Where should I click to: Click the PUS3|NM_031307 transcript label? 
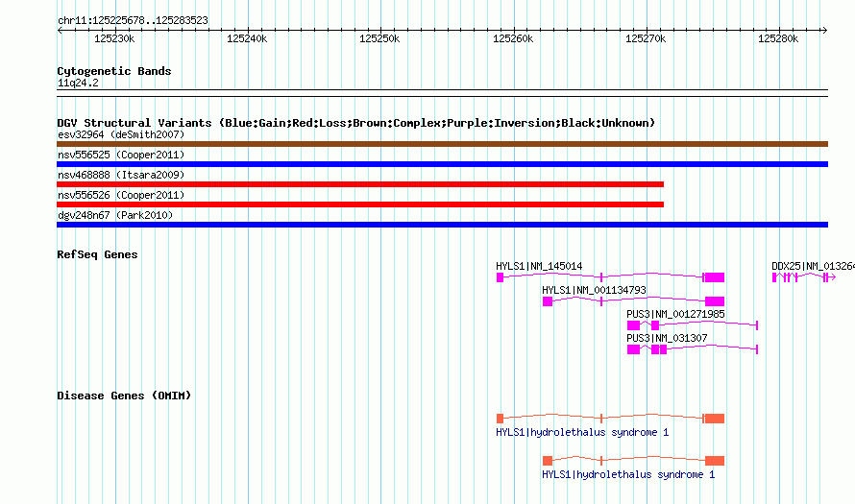[x=667, y=338]
